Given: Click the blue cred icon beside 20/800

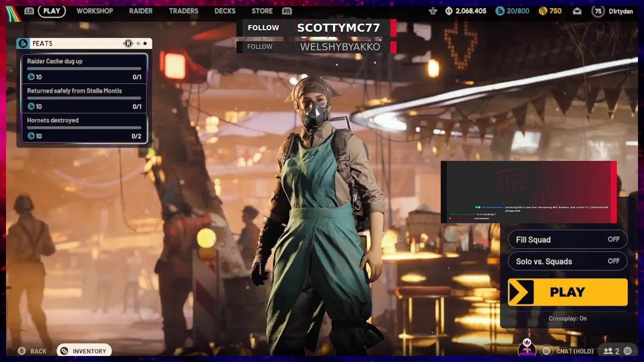Looking at the screenshot, I should (x=500, y=11).
